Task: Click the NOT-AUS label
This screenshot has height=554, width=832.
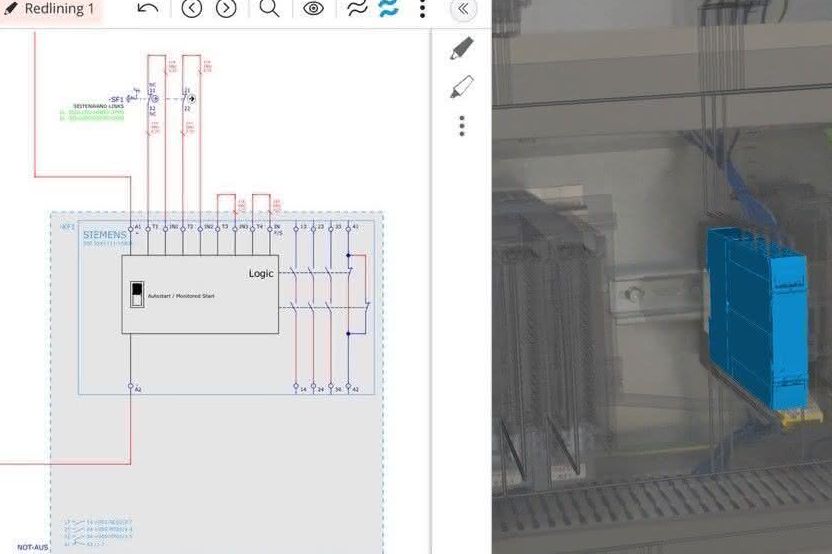Action: [33, 547]
